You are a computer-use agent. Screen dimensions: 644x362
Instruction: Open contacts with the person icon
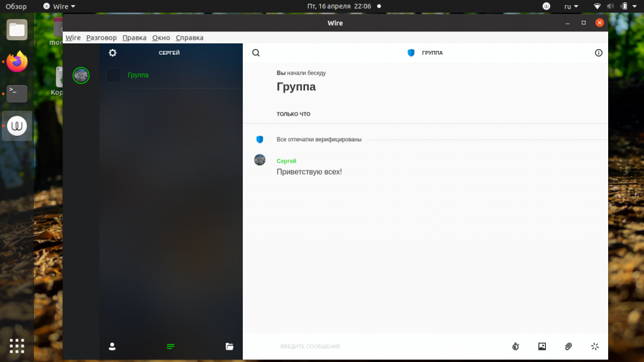pos(112,346)
